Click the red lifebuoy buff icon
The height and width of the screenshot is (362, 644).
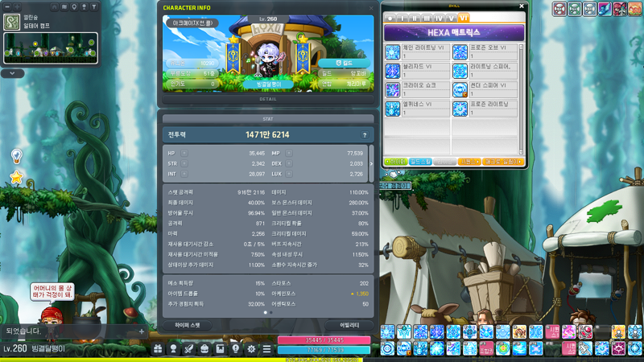559,9
